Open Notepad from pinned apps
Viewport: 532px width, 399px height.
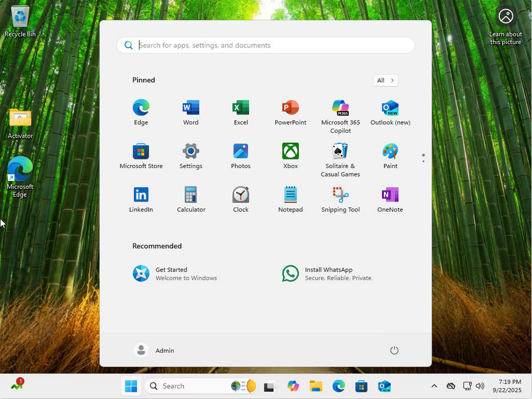(290, 199)
